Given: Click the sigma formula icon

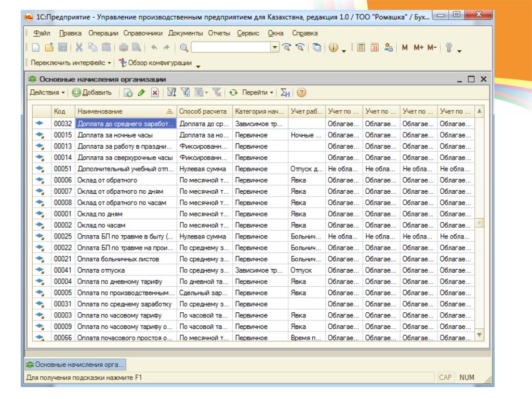Looking at the screenshot, I should click(x=285, y=92).
